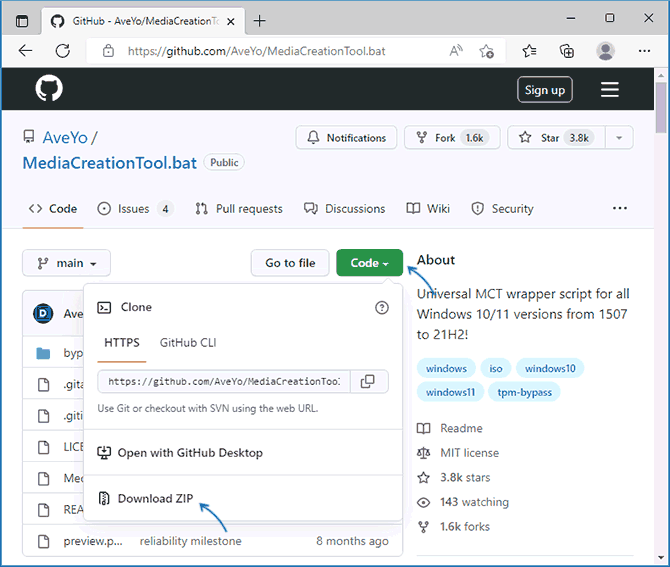
Task: Open the MIT license link
Action: pos(469,453)
